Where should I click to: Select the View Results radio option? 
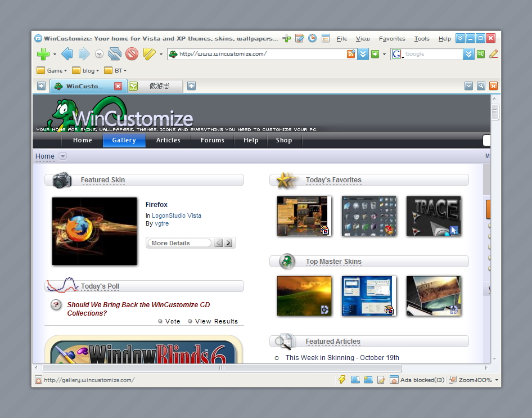[190, 321]
